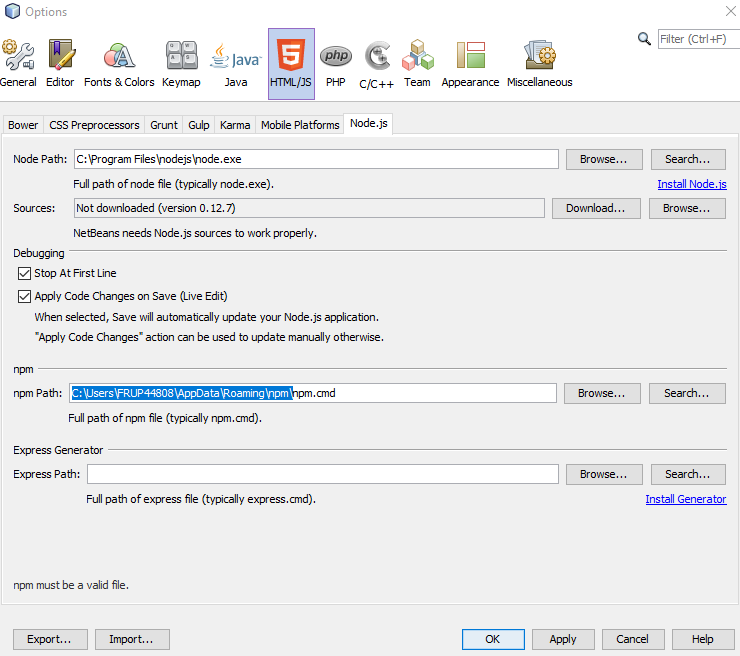Switch to the CSS Preprocessors tab
740x656 pixels.
pyautogui.click(x=94, y=125)
